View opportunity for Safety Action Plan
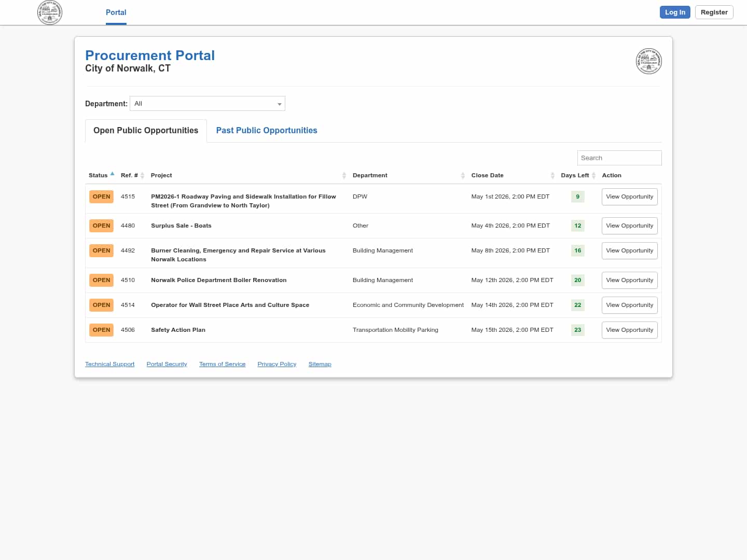Viewport: 747px width, 560px height. 629,330
